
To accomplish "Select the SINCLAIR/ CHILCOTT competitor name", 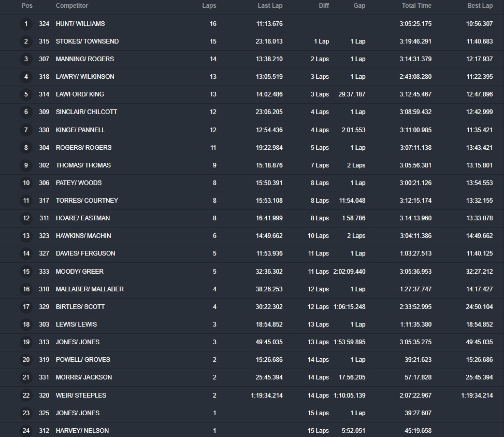I will coord(87,112).
